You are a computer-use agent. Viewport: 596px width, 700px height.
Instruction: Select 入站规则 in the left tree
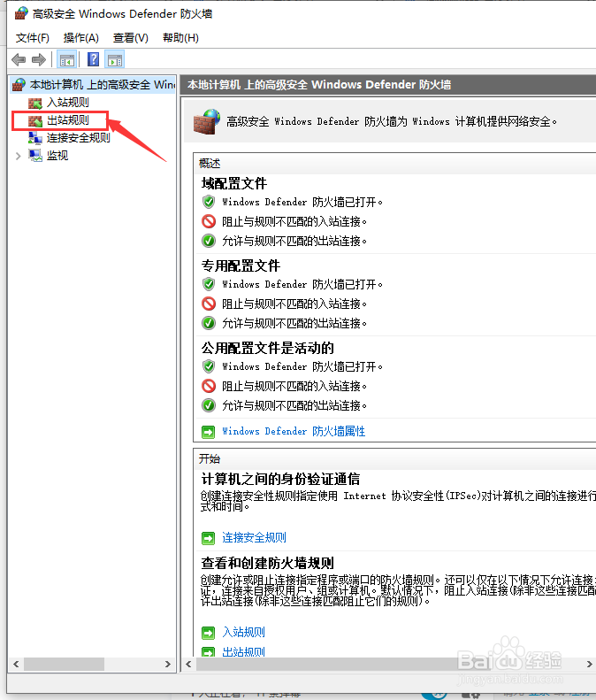pos(68,103)
